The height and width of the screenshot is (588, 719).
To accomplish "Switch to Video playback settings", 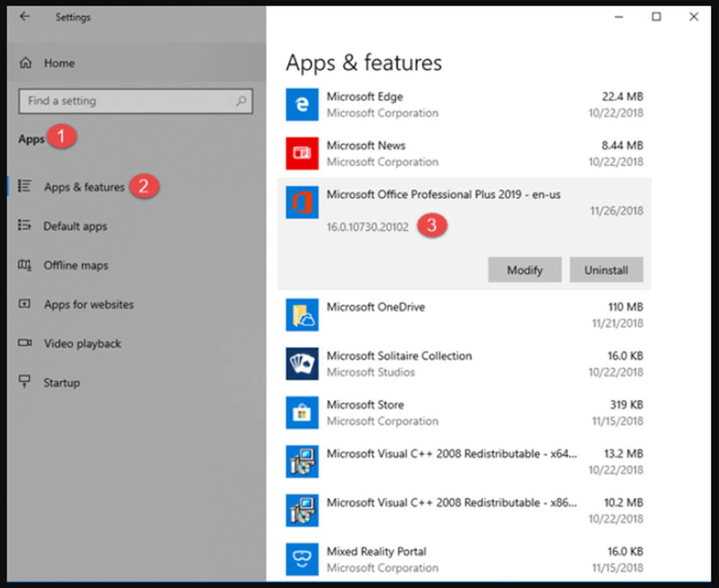I will point(136,344).
